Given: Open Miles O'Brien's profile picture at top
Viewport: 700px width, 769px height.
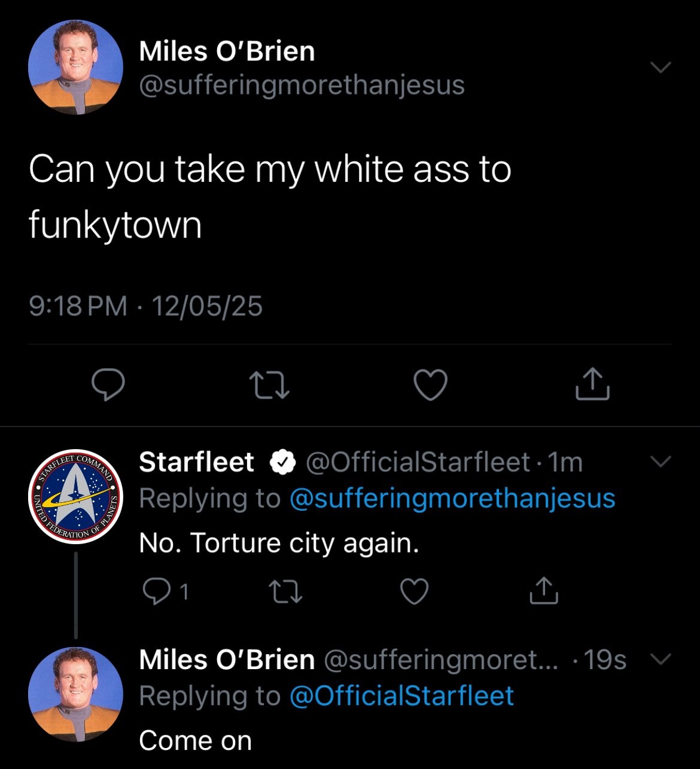Looking at the screenshot, I should coord(75,67).
